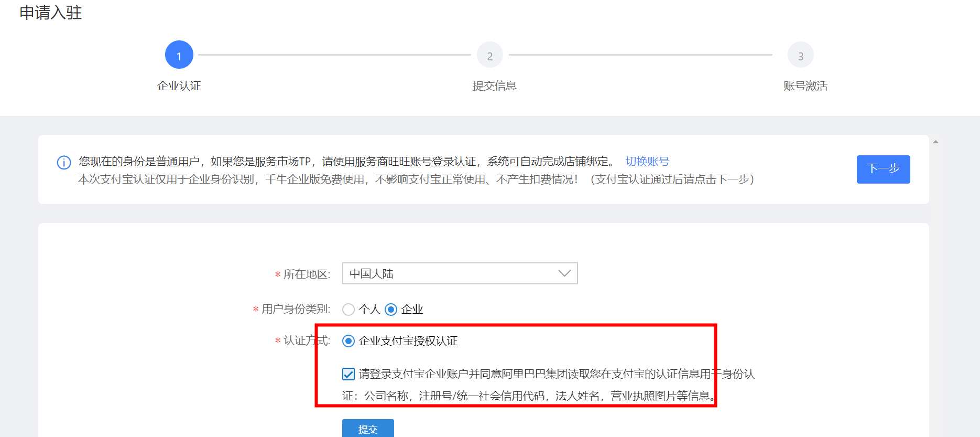Click the 提交 button

(368, 429)
